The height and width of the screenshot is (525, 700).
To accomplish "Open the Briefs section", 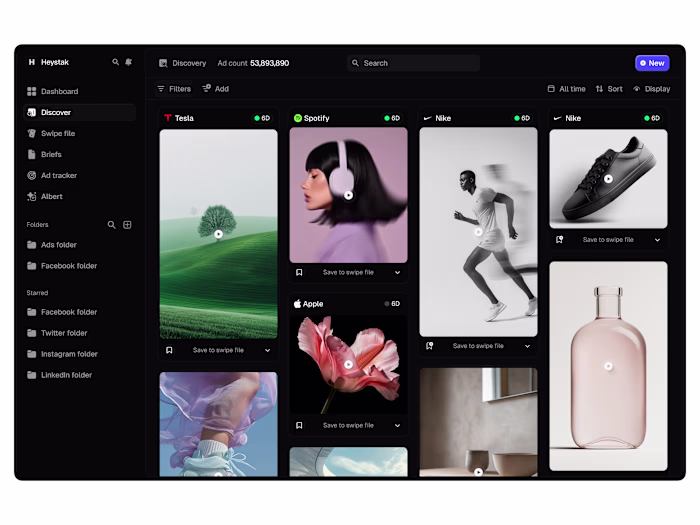I will click(79, 154).
